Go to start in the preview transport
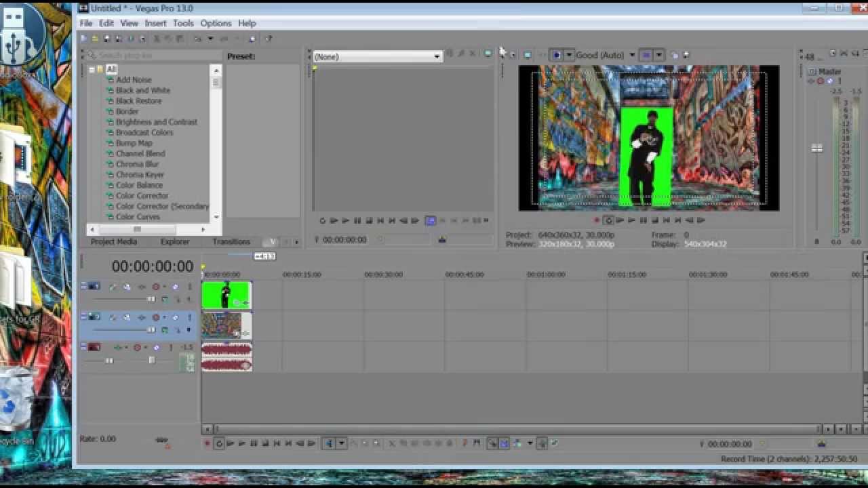This screenshot has height=488, width=868. point(666,220)
